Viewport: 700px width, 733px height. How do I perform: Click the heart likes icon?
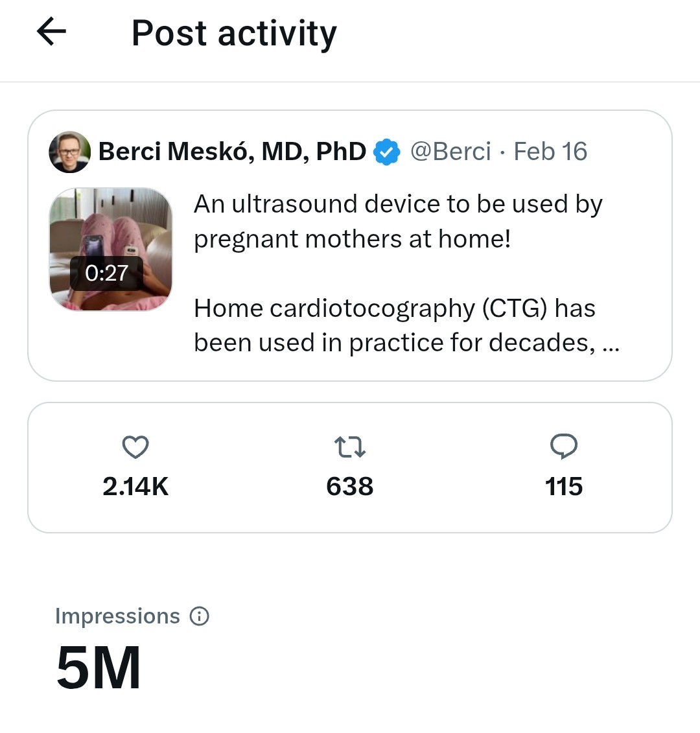(x=135, y=447)
